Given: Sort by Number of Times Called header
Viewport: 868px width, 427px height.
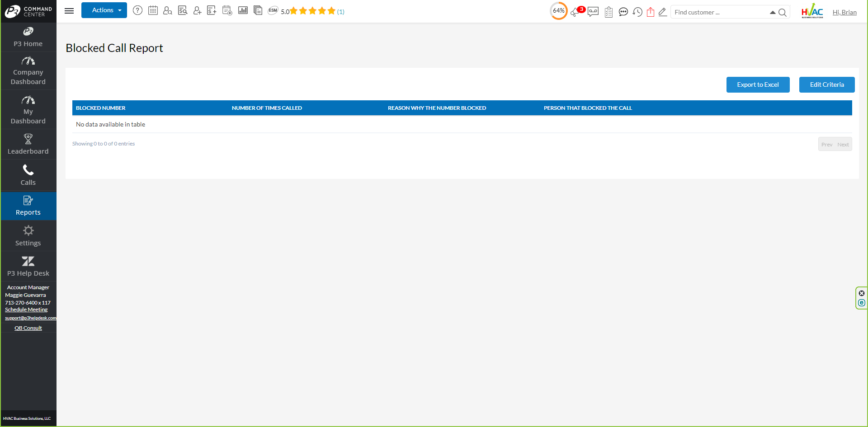Looking at the screenshot, I should (306, 108).
